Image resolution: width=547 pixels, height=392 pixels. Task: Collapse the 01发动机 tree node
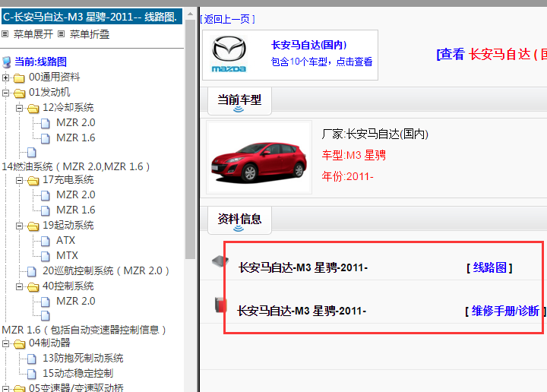[x=5, y=93]
